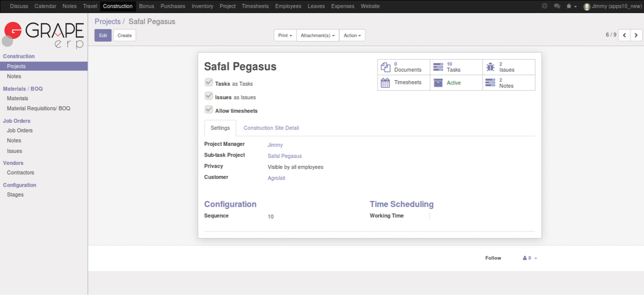644x302 pixels.
Task: Open the Documents stat button icon
Action: click(x=386, y=67)
